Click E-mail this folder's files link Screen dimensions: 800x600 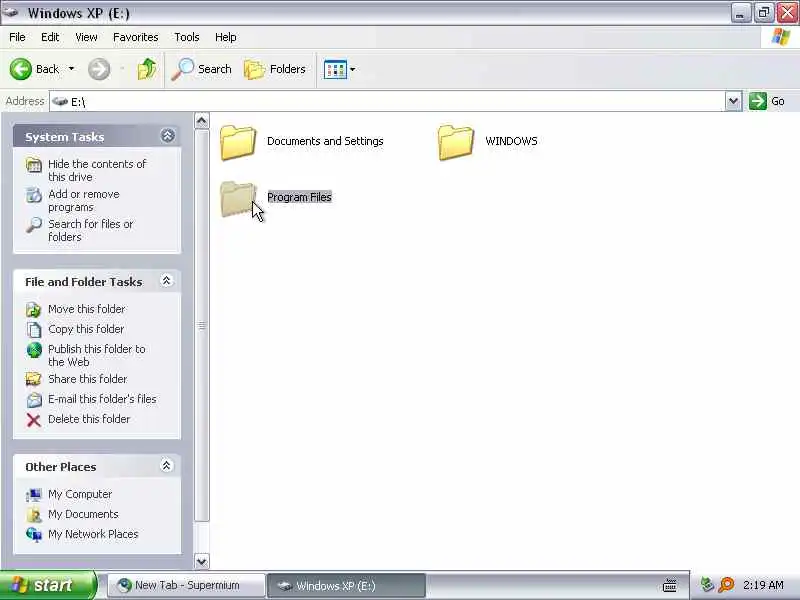pyautogui.click(x=102, y=399)
